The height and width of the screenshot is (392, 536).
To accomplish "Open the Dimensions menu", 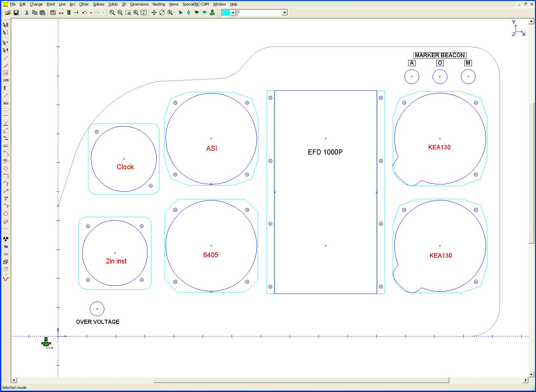I will click(139, 4).
